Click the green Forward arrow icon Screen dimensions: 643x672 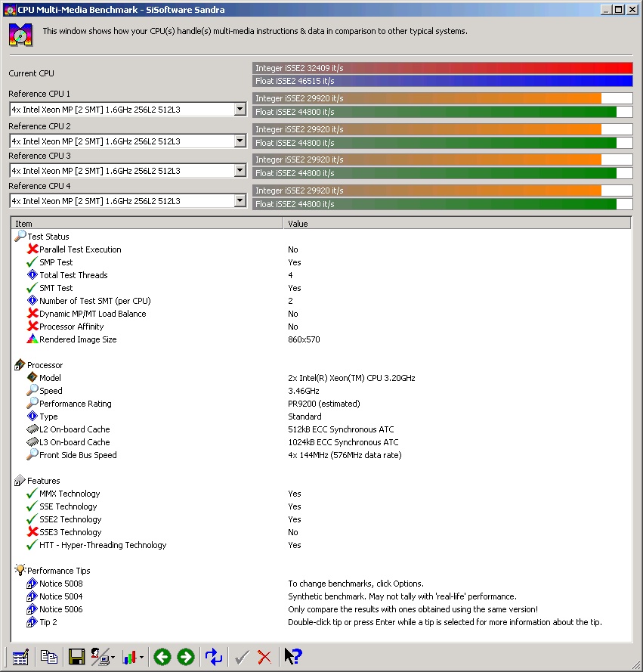click(185, 657)
